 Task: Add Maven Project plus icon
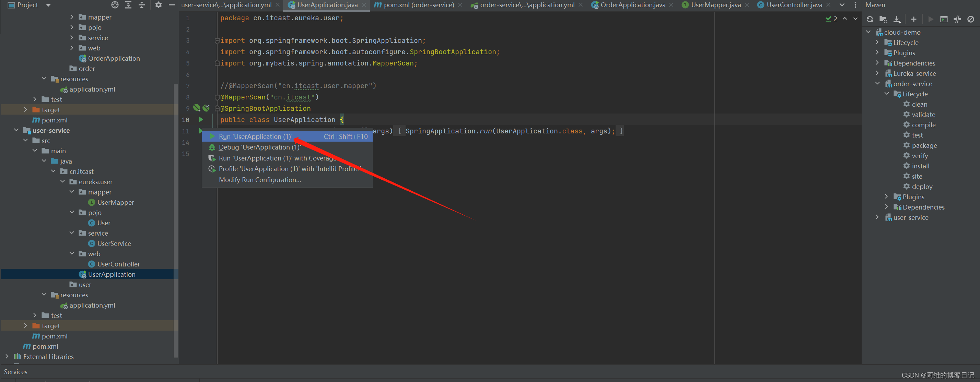click(913, 20)
